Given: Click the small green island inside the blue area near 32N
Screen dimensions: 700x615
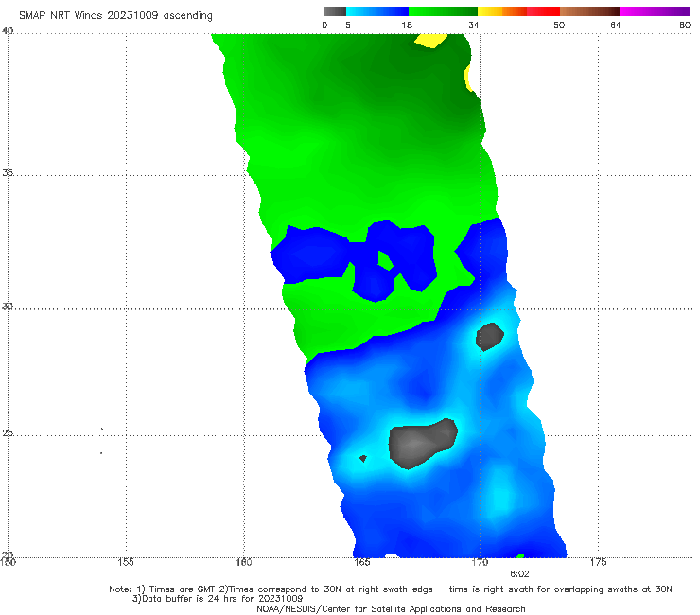Looking at the screenshot, I should coord(385,261).
